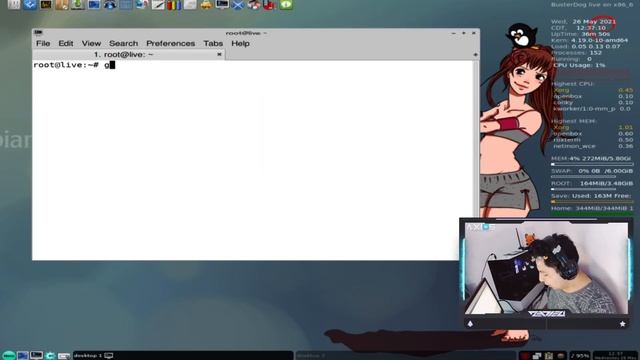Click the keyboard icon in bottom panel
The image size is (640, 360).
(64, 356)
